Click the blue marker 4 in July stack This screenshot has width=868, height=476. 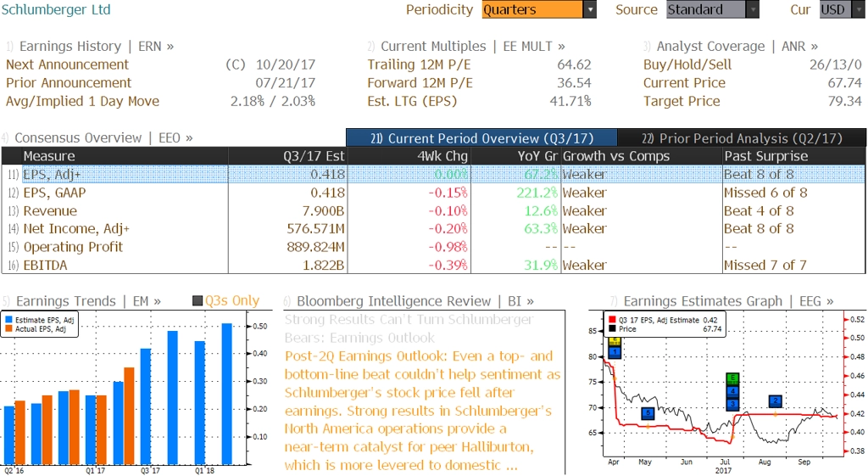[732, 390]
